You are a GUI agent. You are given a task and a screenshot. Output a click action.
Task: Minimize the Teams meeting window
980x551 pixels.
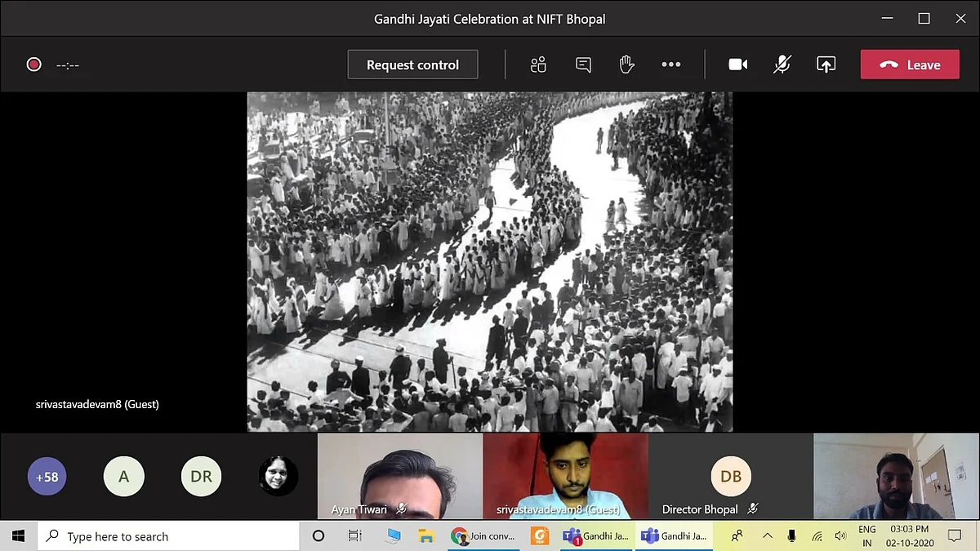click(887, 19)
